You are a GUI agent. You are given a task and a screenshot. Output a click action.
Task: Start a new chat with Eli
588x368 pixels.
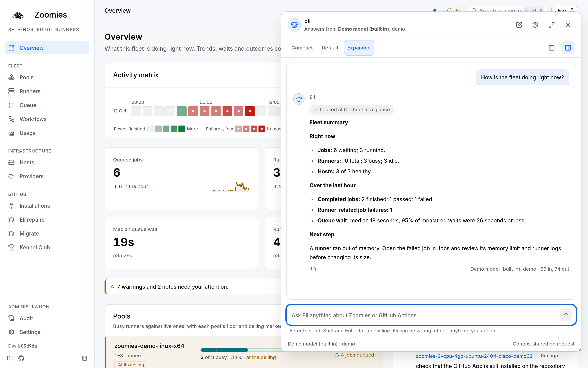pos(519,25)
